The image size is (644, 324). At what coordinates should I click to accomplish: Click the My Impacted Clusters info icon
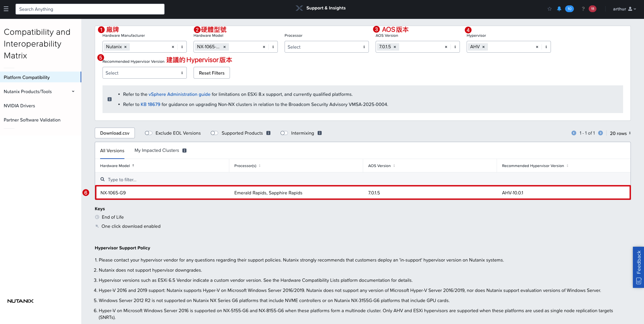184,151
